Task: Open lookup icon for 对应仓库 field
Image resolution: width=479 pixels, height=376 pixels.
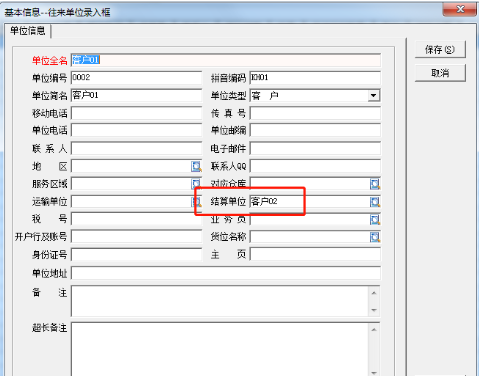Action: 375,184
